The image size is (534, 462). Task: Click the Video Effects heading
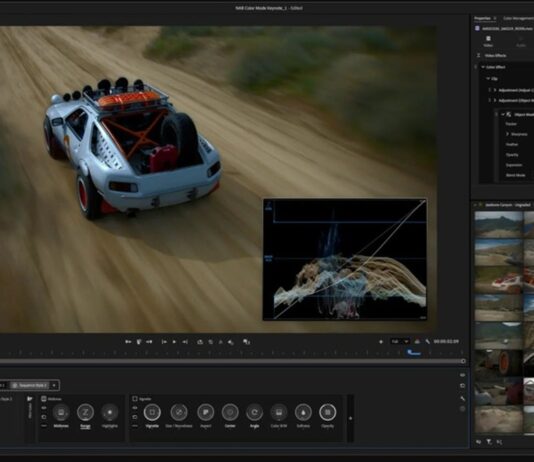coord(496,55)
